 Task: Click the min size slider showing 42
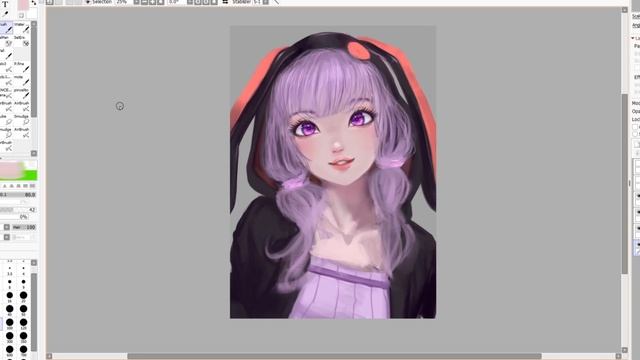click(18, 210)
